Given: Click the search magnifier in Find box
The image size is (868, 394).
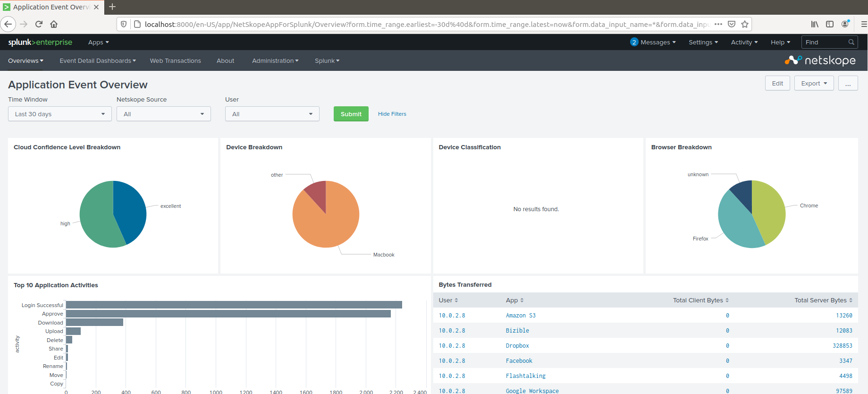Looking at the screenshot, I should tap(851, 42).
